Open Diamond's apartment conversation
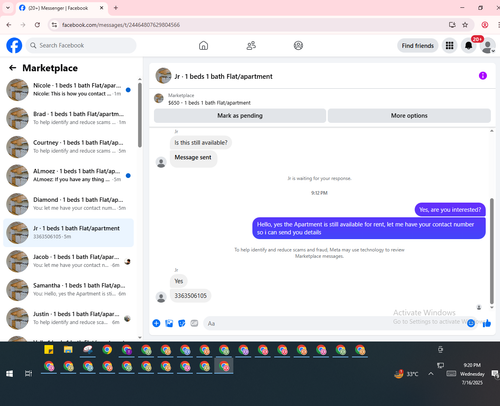500x406 pixels. click(x=68, y=204)
